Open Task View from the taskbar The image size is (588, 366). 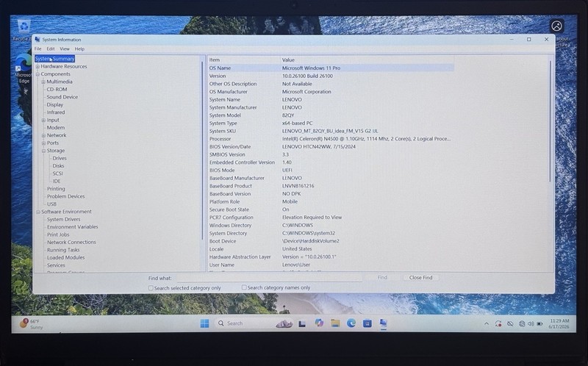[x=302, y=323]
